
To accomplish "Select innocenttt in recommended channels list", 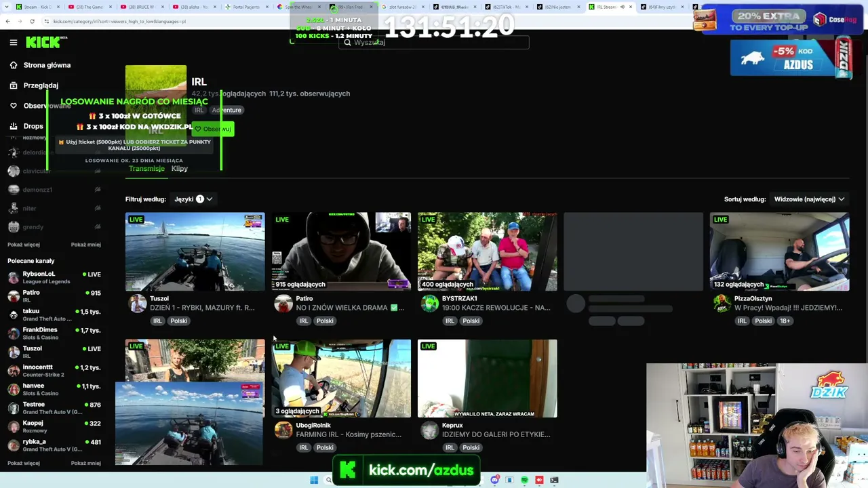I will tap(54, 371).
